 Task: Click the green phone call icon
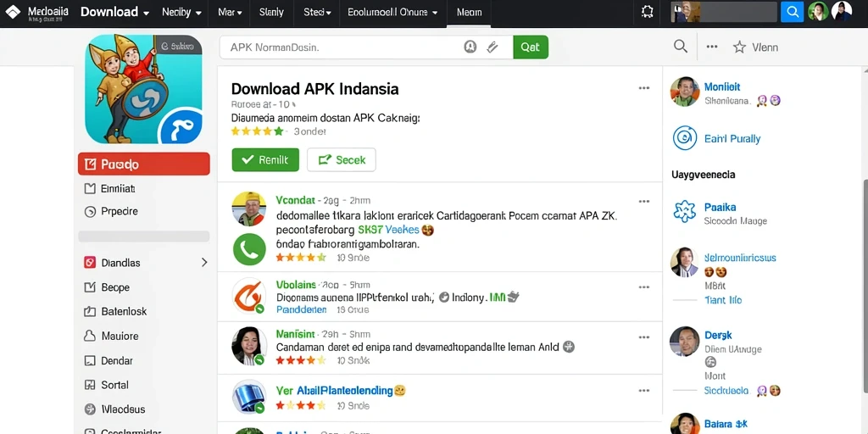pyautogui.click(x=250, y=250)
